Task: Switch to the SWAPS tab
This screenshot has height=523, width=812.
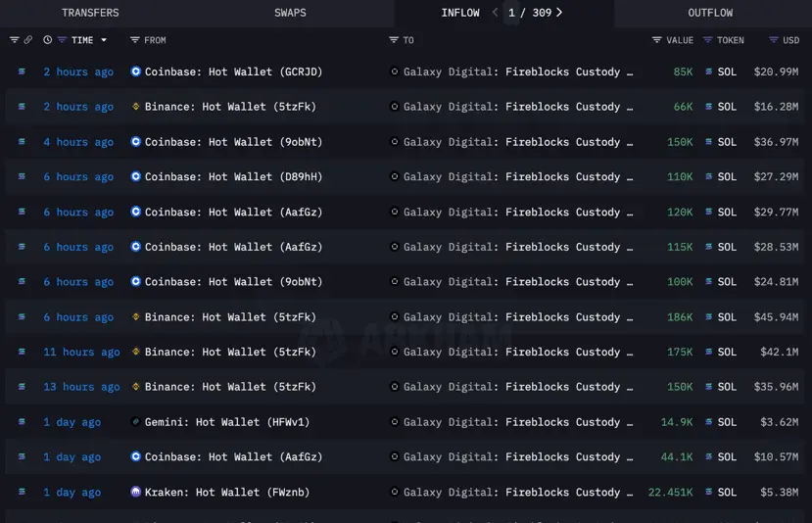Action: [x=290, y=13]
